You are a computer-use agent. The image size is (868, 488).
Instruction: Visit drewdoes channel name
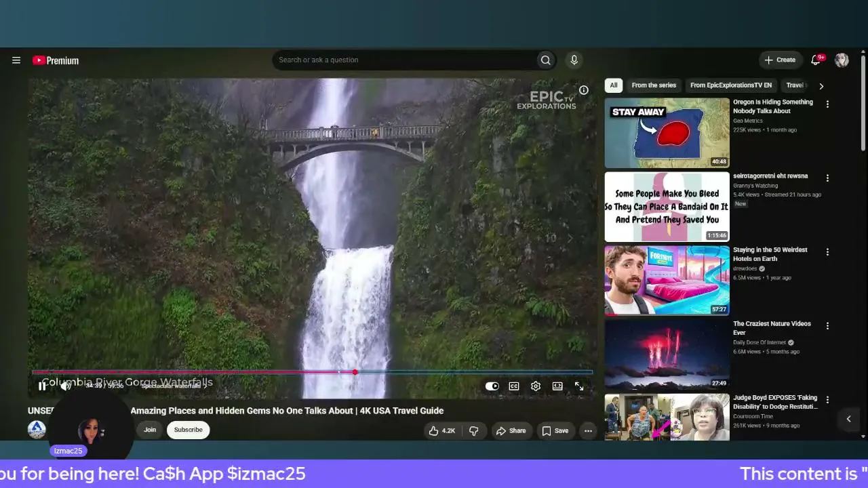click(x=746, y=268)
